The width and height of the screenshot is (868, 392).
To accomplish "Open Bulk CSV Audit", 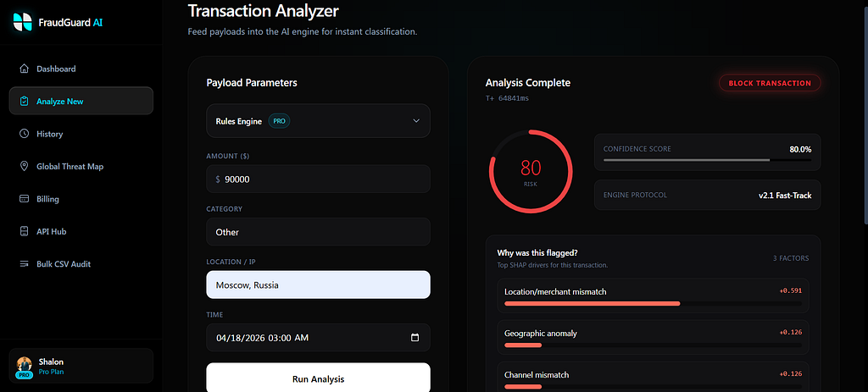I will (x=81, y=264).
